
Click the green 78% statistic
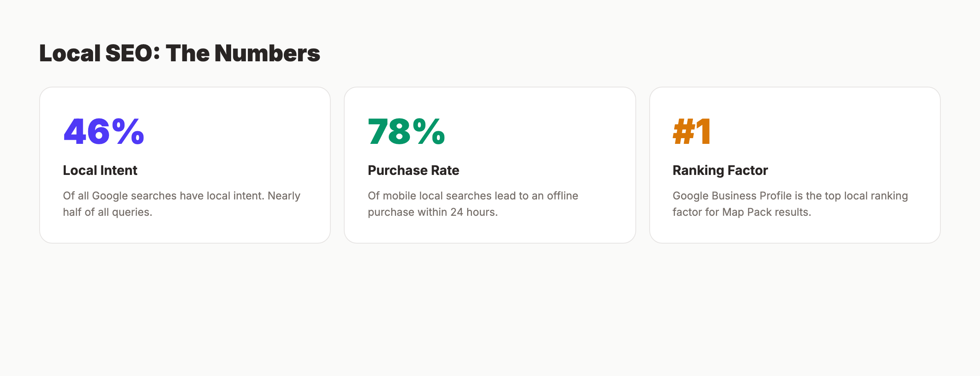click(x=406, y=132)
